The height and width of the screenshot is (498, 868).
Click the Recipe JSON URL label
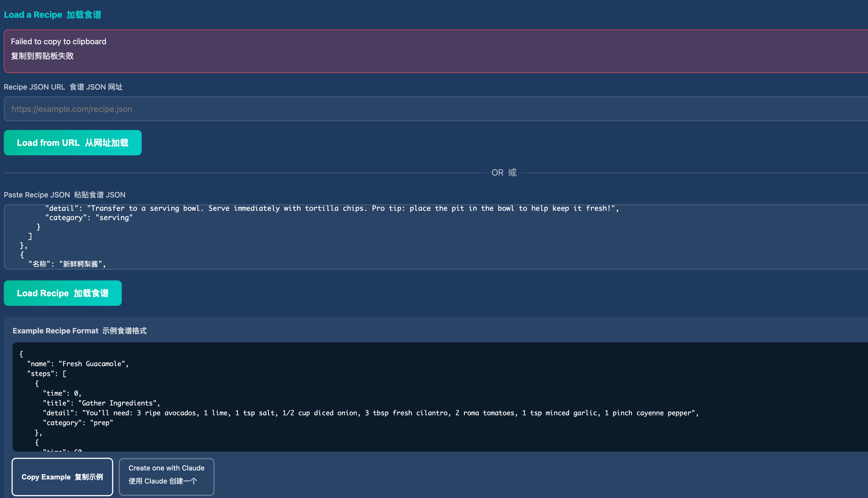[63, 87]
